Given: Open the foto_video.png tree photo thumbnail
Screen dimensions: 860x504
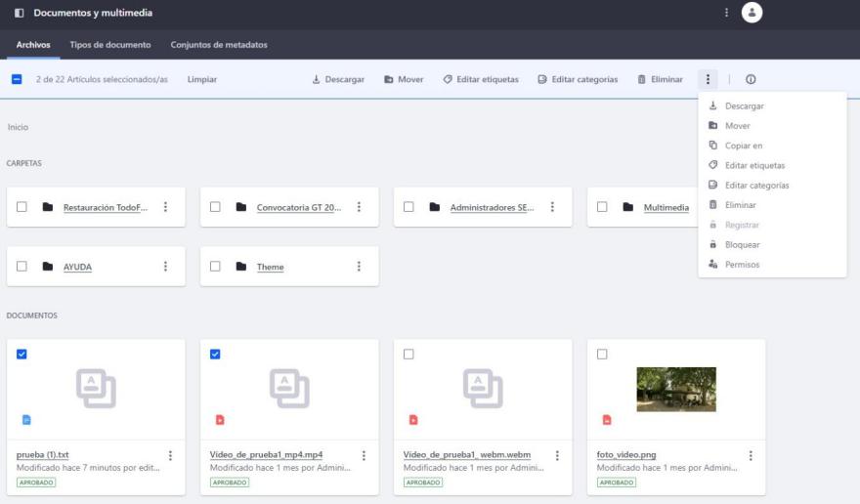Looking at the screenshot, I should 676,390.
